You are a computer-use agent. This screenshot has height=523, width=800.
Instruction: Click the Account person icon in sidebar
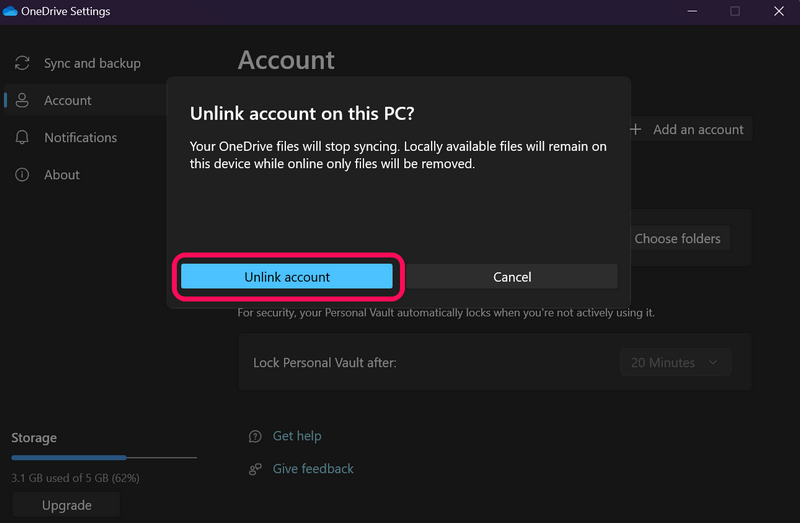[x=22, y=100]
